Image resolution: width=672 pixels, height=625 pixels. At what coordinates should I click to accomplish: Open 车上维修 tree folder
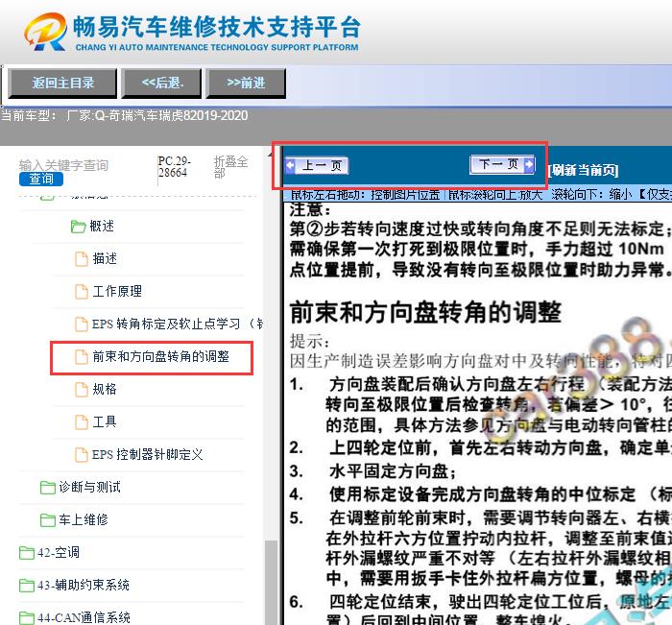(x=84, y=519)
